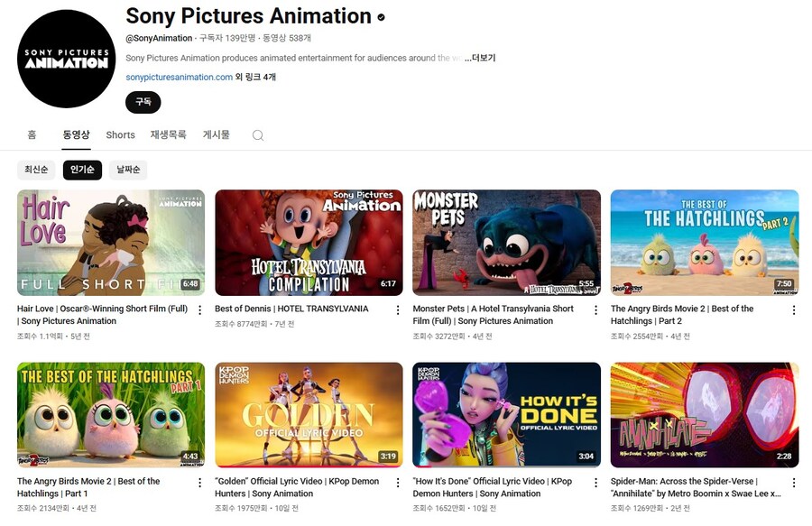Click the 7:50 duration badge
This screenshot has height=526, width=812.
[x=784, y=283]
